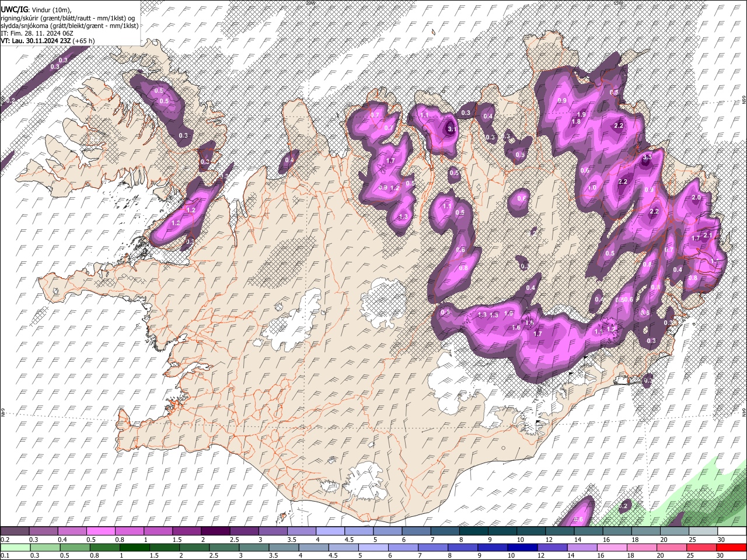
Task: Click the '2.1' snowfall value on the map
Action: (708, 235)
